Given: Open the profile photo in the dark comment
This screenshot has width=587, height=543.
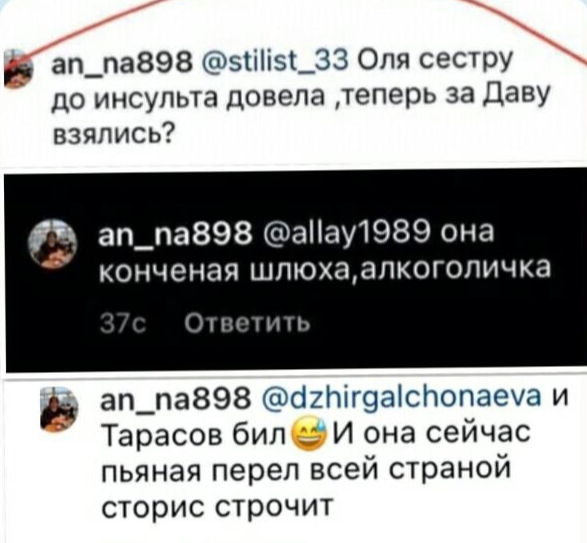Looking at the screenshot, I should tap(54, 244).
